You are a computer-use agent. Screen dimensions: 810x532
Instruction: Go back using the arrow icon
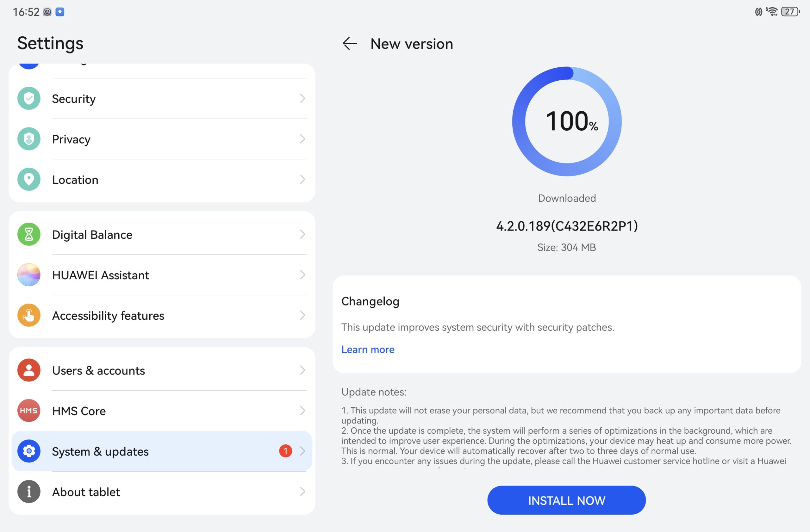tap(350, 44)
